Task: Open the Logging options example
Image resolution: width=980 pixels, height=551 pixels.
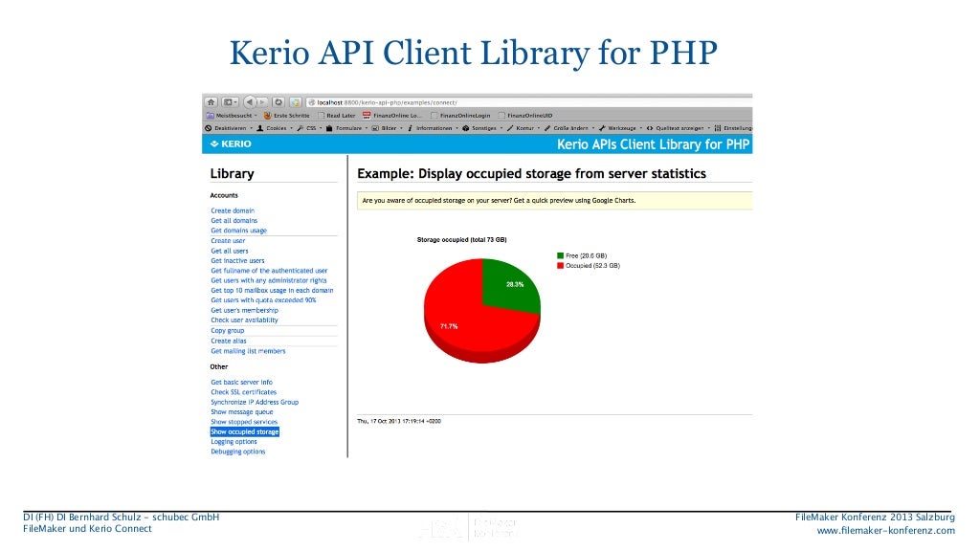Action: [x=234, y=442]
